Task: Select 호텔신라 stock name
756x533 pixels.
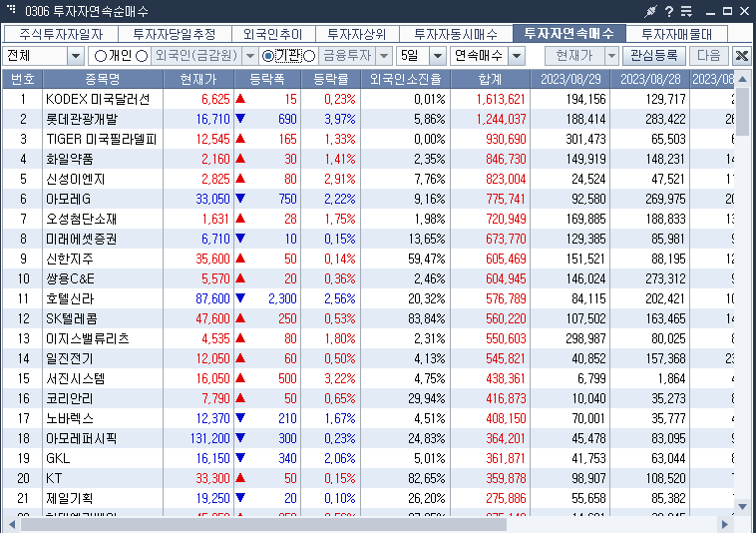Action: (x=70, y=299)
